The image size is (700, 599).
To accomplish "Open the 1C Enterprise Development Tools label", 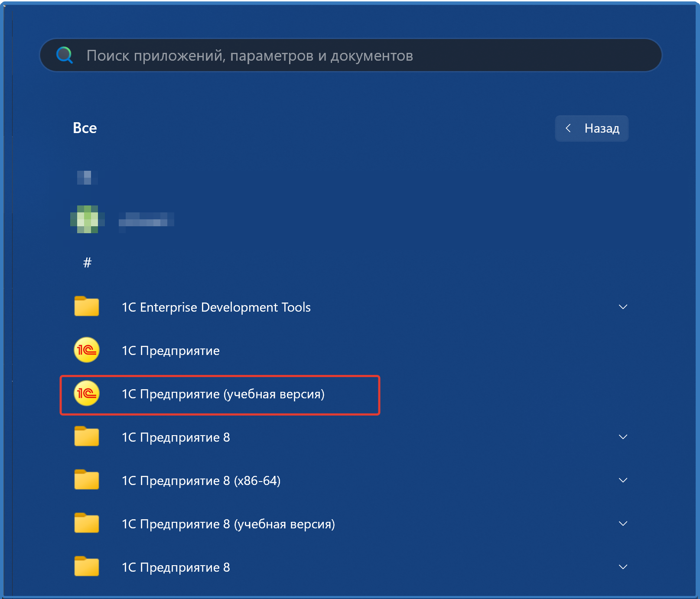I will 216,307.
